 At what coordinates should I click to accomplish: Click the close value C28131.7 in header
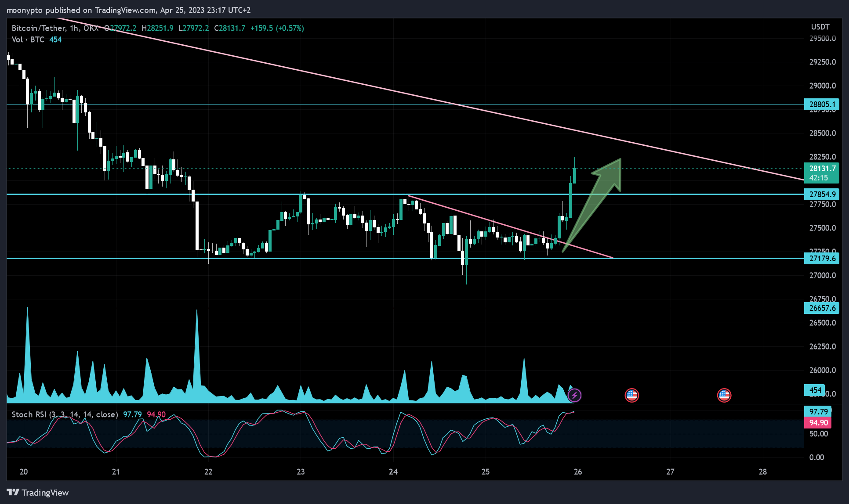click(x=230, y=28)
